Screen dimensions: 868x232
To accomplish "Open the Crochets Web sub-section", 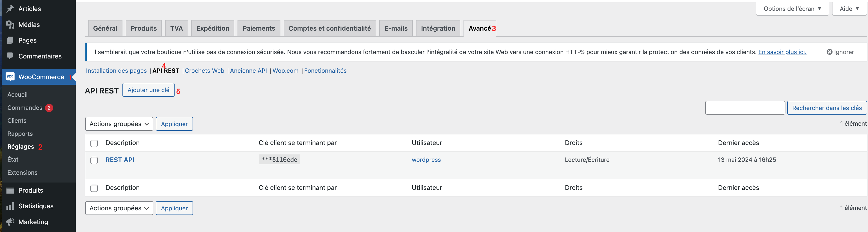I will 205,71.
